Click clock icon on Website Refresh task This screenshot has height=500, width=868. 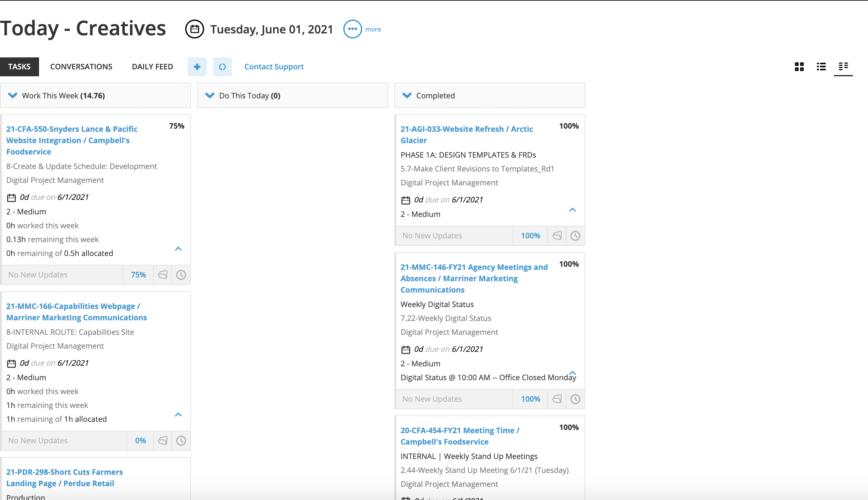coord(575,235)
